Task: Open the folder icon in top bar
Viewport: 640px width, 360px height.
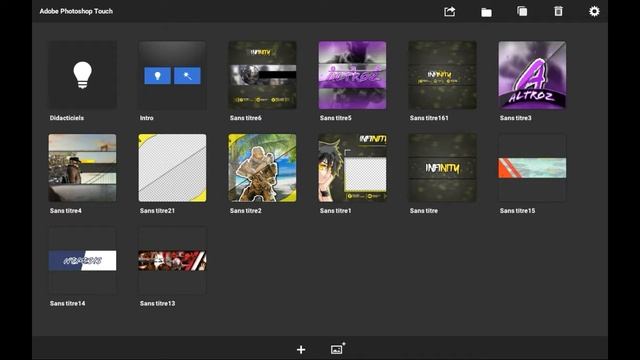Action: pyautogui.click(x=486, y=12)
